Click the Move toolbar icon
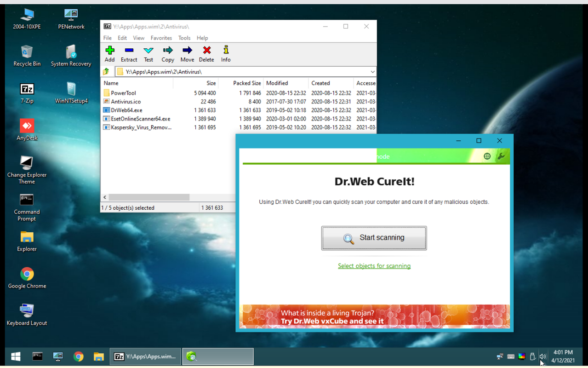Image resolution: width=588 pixels, height=368 pixels. [187, 54]
